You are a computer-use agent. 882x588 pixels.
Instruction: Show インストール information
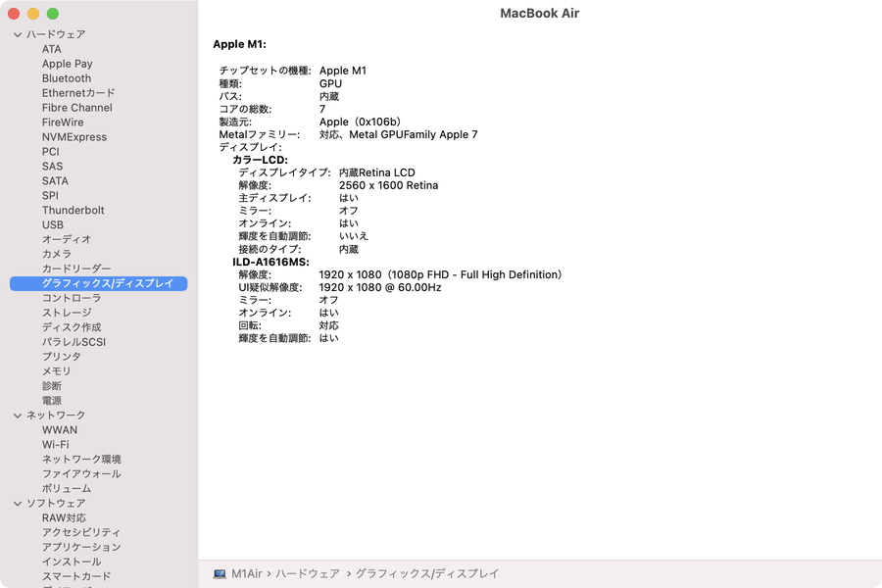coord(72,563)
